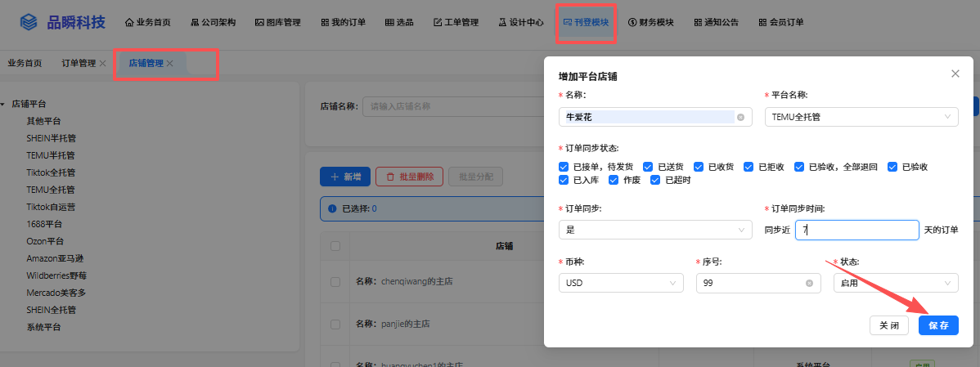Close the 店铺管理 tab with its X
Viewport: 980px width, 367px height.
169,64
